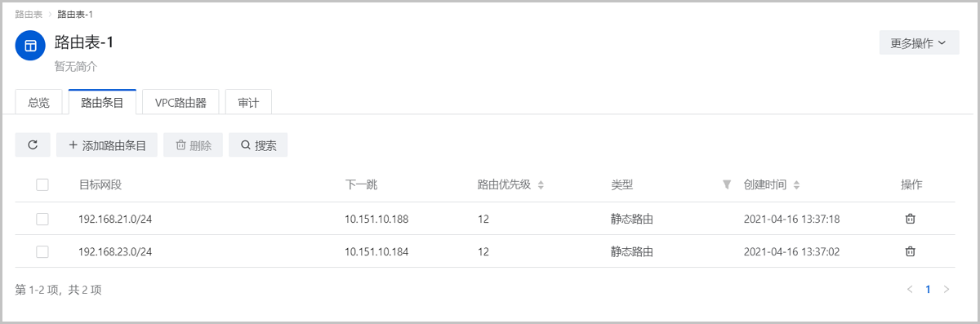Check the 192.168.21.0/24 row checkbox
Image resolution: width=980 pixels, height=324 pixels.
coord(42,219)
